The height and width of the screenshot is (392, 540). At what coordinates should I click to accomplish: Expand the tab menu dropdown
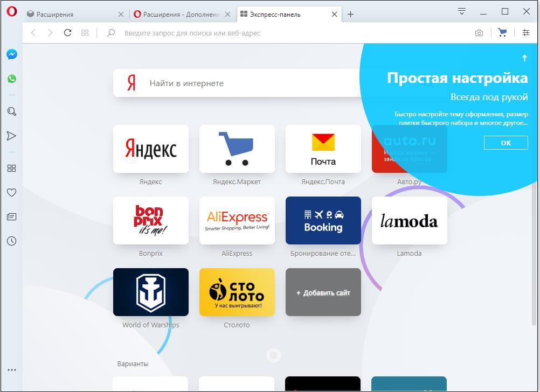(462, 11)
